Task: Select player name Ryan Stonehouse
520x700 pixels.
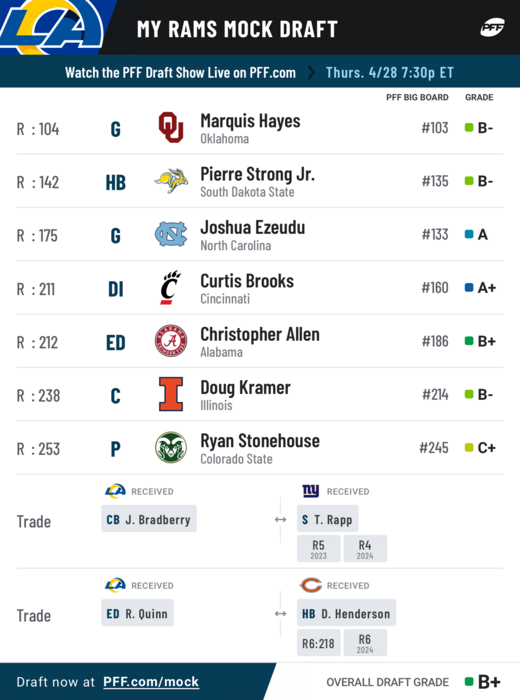Action: (x=260, y=441)
